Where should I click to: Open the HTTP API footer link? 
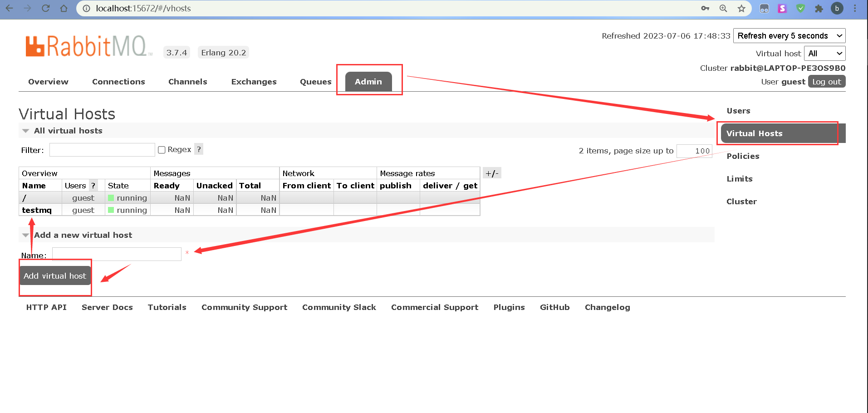click(46, 307)
